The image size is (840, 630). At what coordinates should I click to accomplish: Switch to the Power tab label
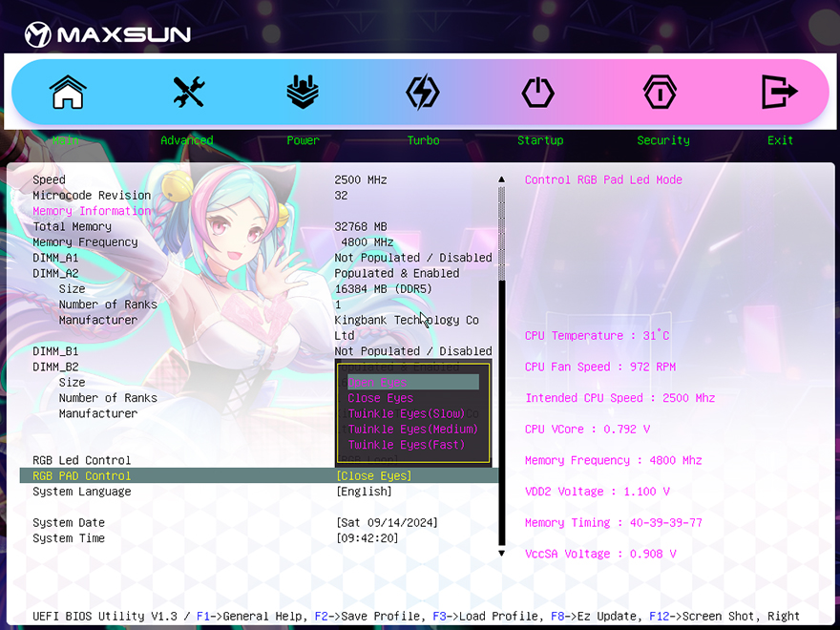[x=303, y=140]
